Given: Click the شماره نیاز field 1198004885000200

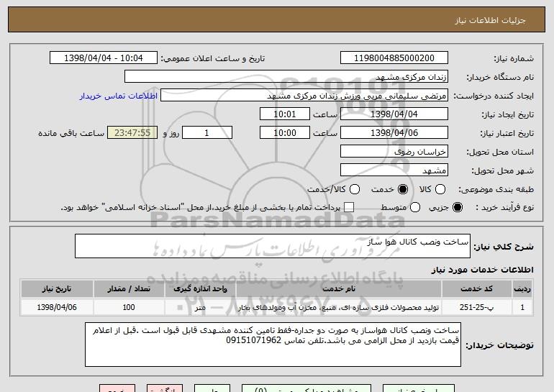Looking at the screenshot, I should click(394, 58).
